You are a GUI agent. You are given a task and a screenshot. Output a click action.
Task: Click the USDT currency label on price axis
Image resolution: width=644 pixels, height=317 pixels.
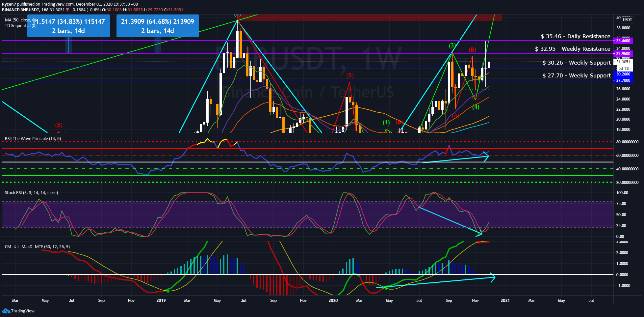(627, 19)
